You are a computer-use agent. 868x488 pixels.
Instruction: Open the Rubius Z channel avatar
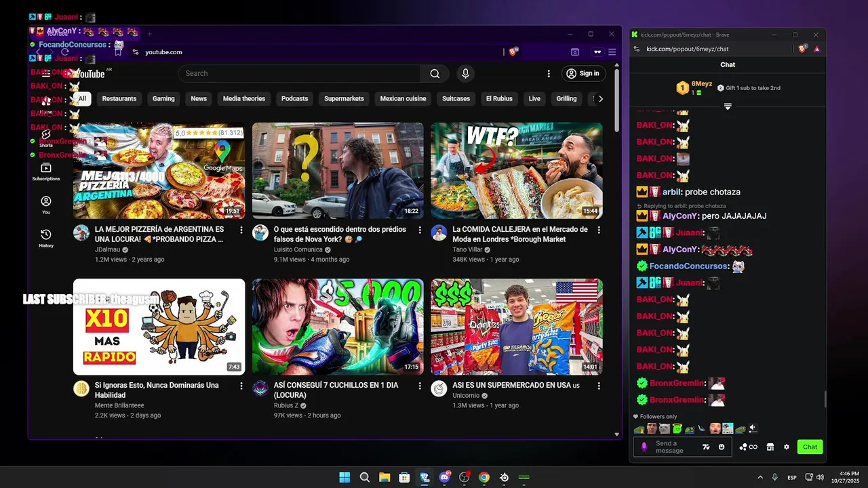click(260, 388)
